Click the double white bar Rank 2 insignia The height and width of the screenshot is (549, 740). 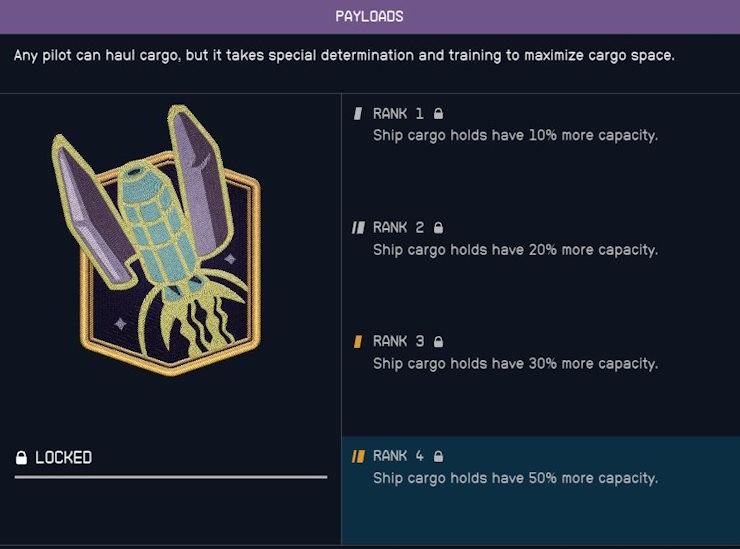[358, 228]
